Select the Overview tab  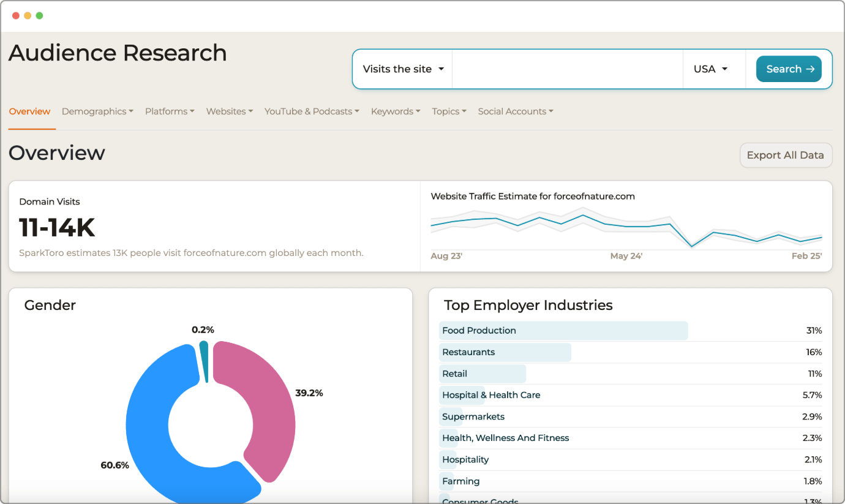click(30, 111)
